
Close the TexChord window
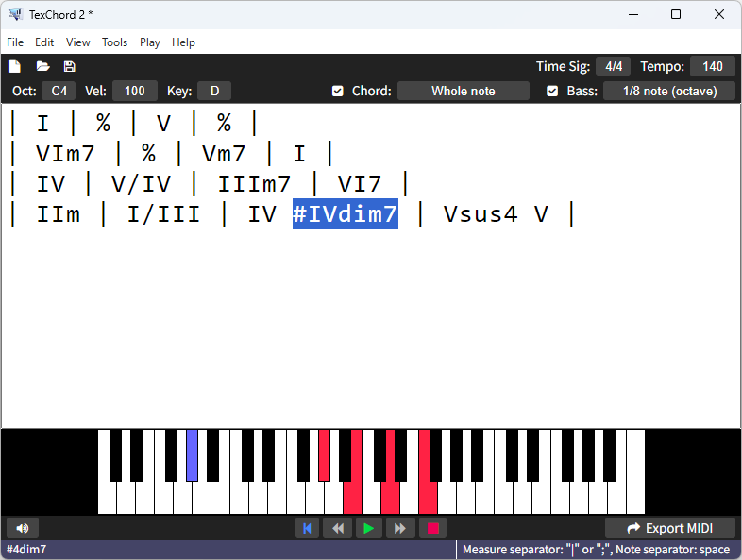718,15
